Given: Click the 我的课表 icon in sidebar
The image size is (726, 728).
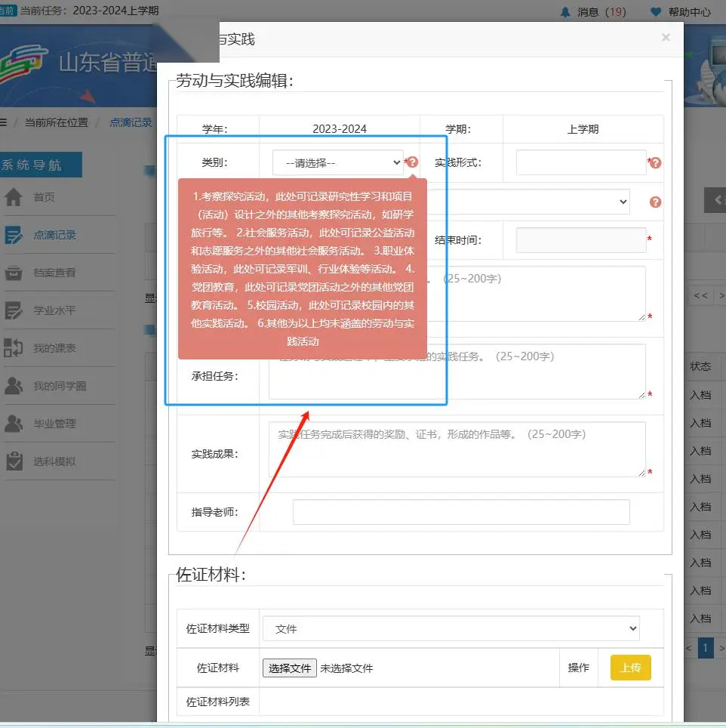Looking at the screenshot, I should (14, 347).
